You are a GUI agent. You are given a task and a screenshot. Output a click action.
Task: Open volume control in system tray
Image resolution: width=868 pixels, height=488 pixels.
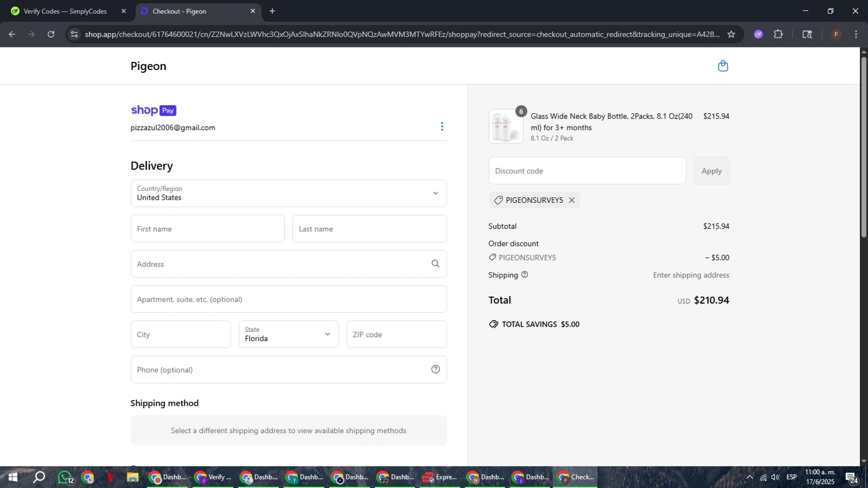pos(775,478)
